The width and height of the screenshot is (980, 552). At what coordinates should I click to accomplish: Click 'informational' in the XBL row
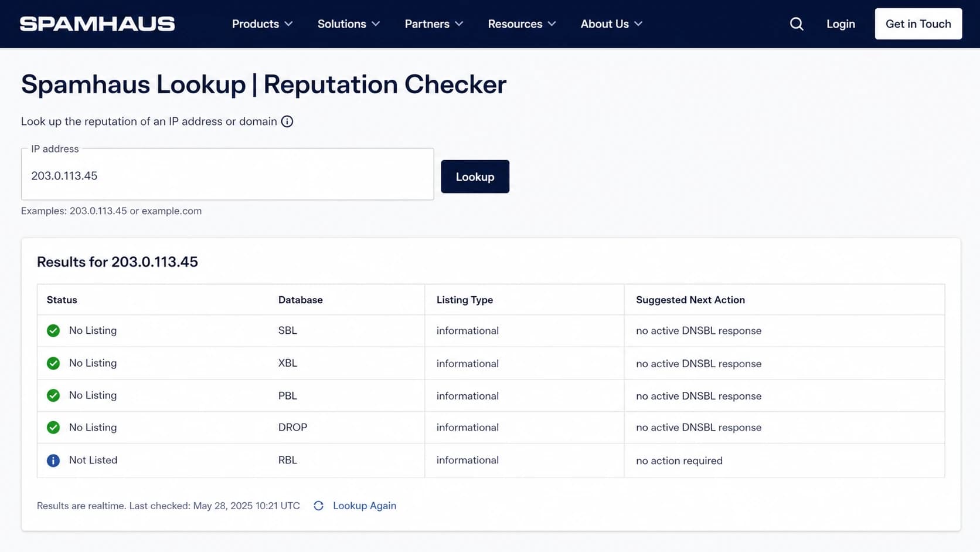coord(468,364)
